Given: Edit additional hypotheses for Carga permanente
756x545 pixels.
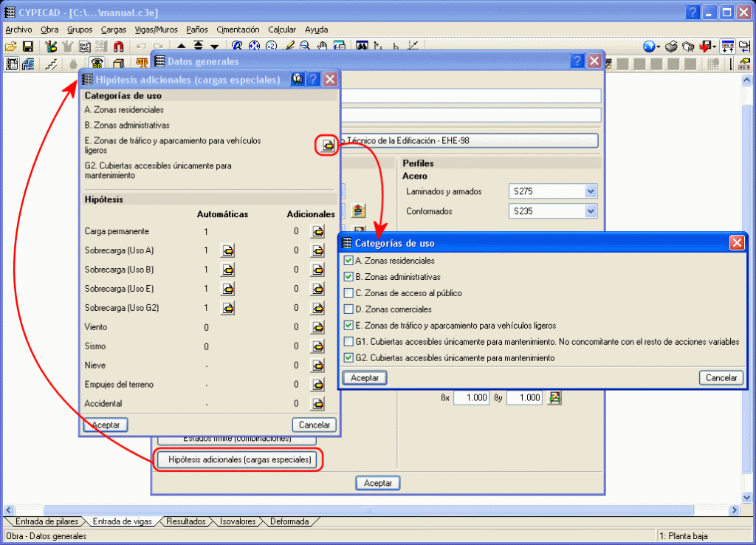Looking at the screenshot, I should tap(317, 231).
